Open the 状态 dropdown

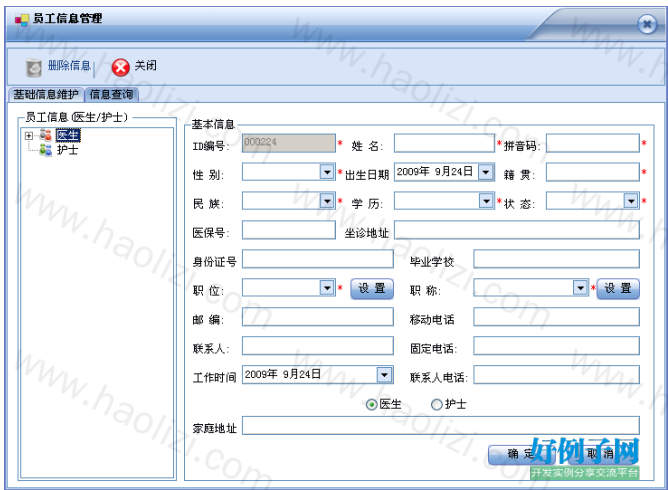631,201
